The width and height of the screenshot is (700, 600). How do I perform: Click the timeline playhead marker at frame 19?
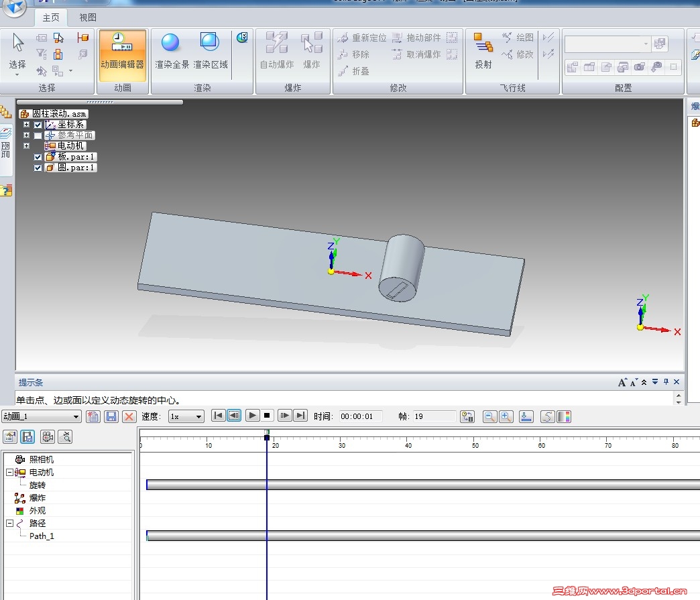coord(267,435)
